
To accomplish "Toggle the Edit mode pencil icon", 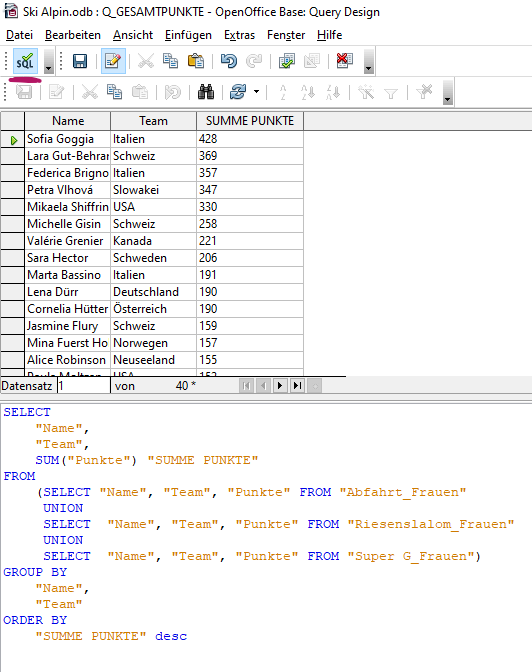I will click(113, 61).
